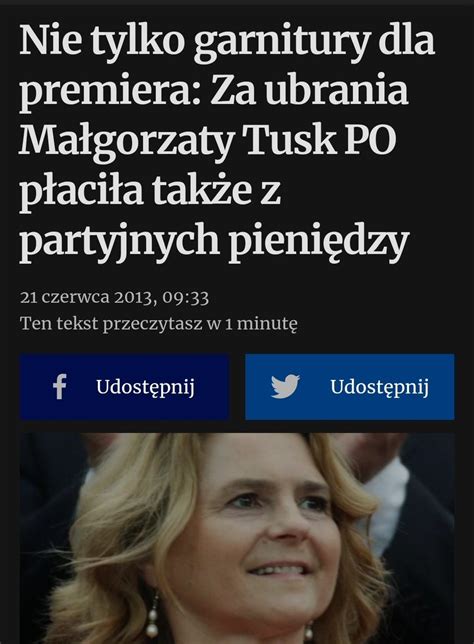
Task: Click 'Udostępnij' label next to Facebook icon
Action: tap(145, 387)
